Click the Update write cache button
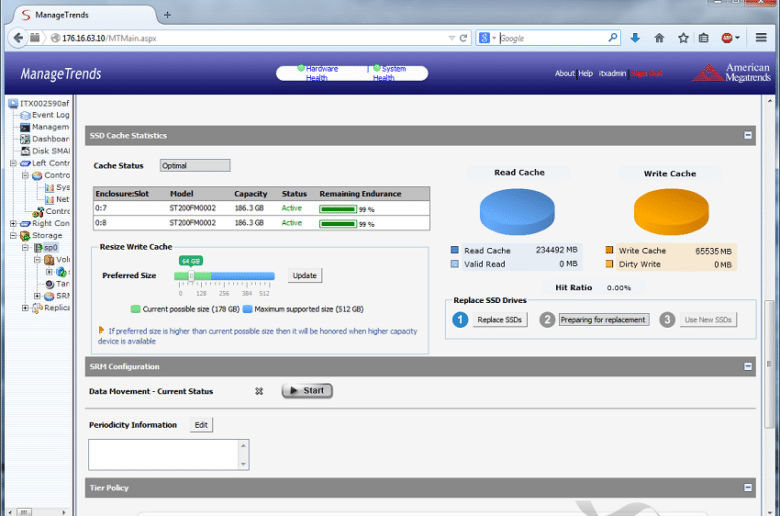 [304, 275]
